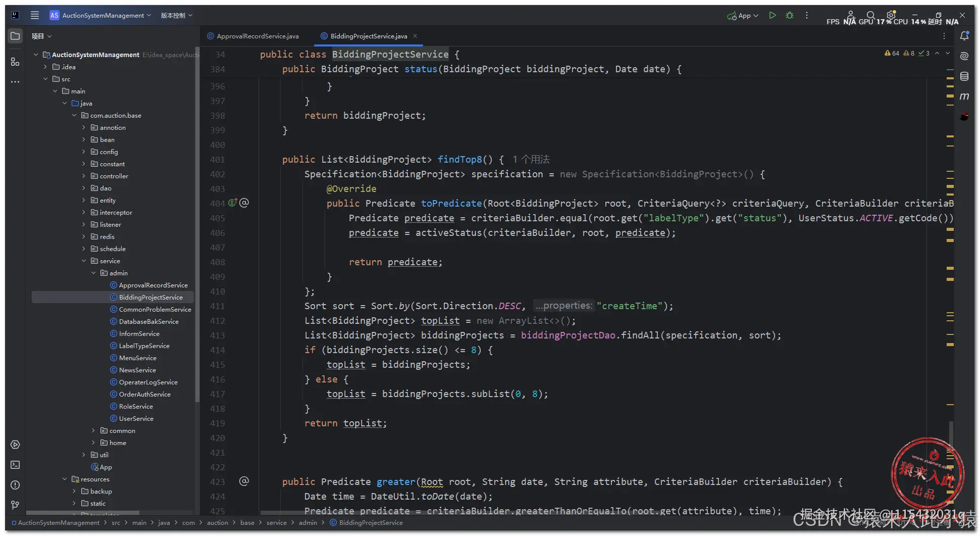This screenshot has height=536, width=980.
Task: Collapse the admin package
Action: coord(93,273)
